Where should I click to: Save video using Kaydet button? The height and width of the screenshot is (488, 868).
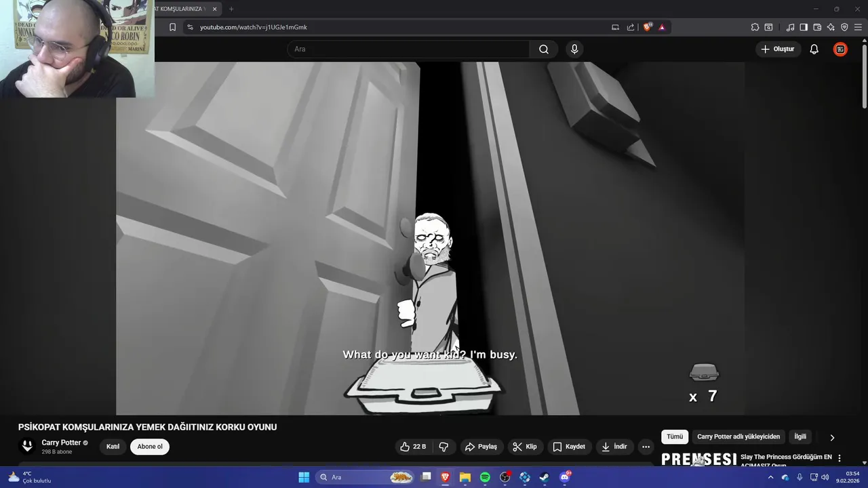(568, 447)
